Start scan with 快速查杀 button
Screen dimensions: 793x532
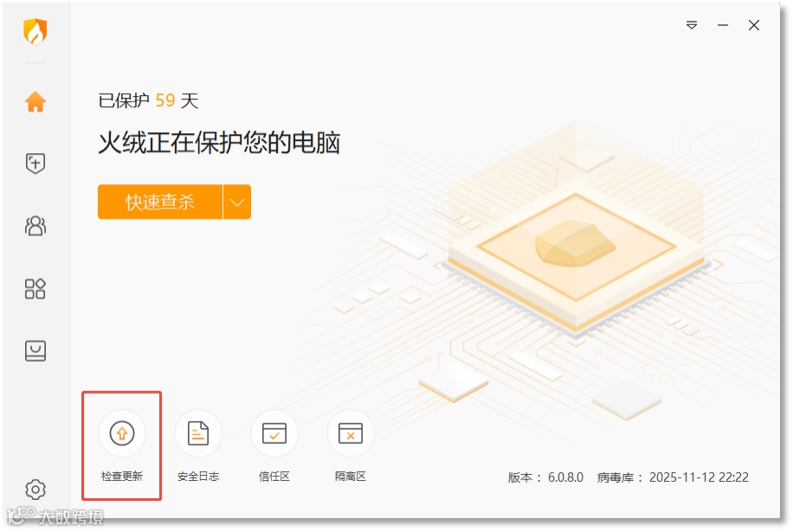160,202
